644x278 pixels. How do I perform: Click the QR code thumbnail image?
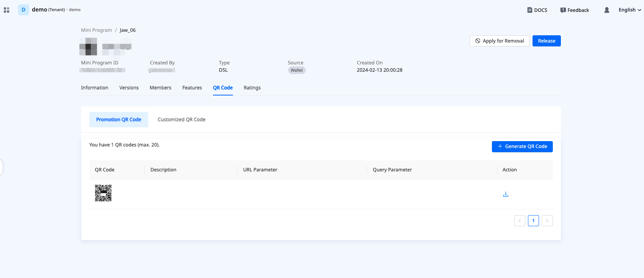(x=103, y=193)
